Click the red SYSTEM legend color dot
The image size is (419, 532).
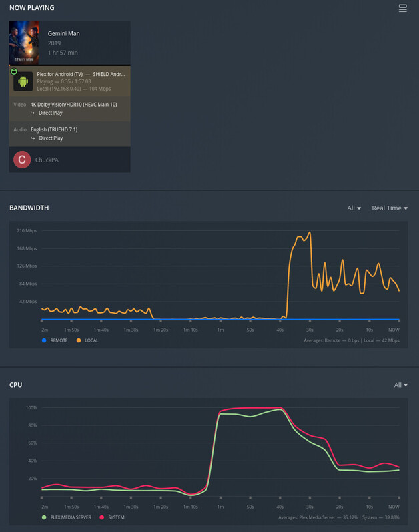(101, 517)
